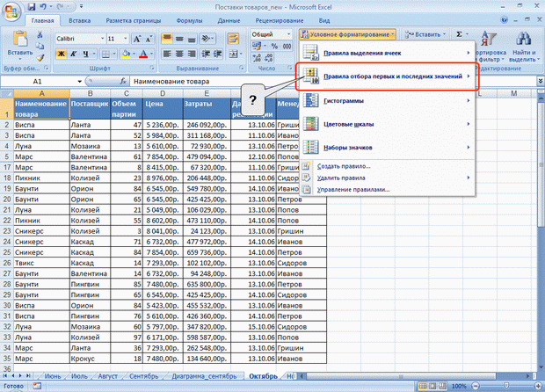Align text to top of cell
The height and width of the screenshot is (392, 545).
167,39
